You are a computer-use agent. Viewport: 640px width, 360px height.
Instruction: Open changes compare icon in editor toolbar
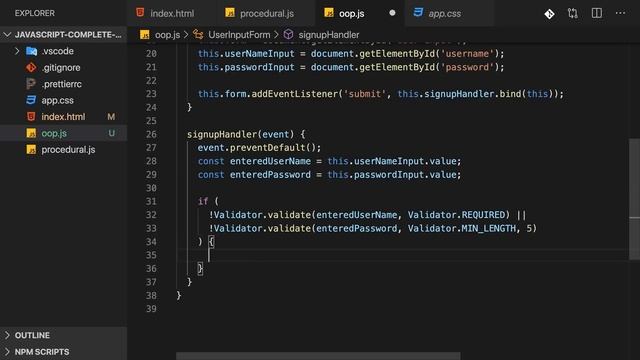(x=573, y=13)
